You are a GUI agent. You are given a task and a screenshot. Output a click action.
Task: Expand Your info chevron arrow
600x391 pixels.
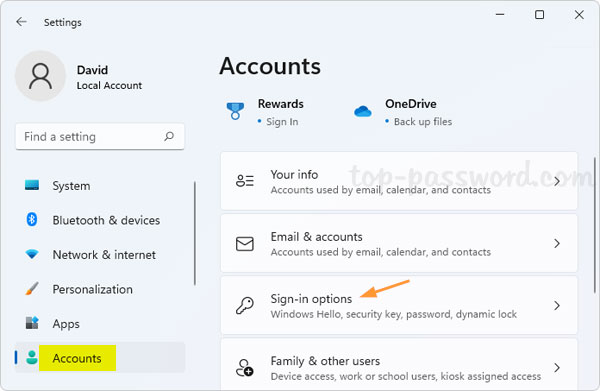[557, 181]
